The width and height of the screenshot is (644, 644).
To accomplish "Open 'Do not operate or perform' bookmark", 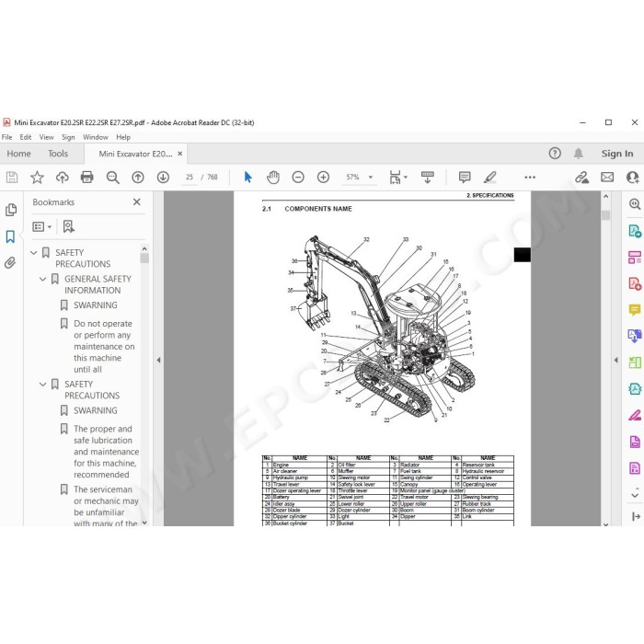I will pyautogui.click(x=104, y=346).
